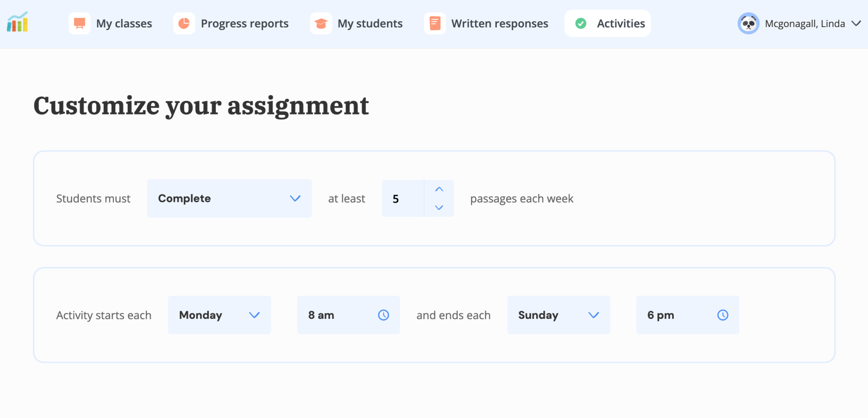This screenshot has height=418, width=868.
Task: Open the user account menu chevron
Action: point(856,23)
